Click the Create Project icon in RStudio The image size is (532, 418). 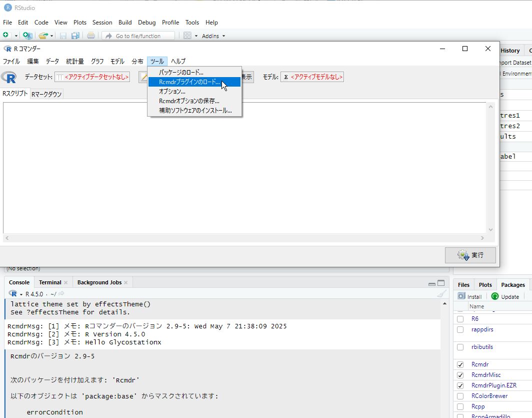27,36
